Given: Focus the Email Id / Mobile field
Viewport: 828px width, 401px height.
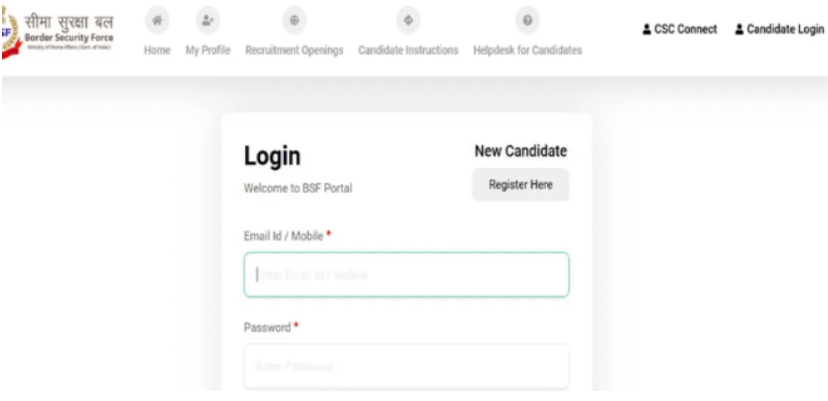Looking at the screenshot, I should [406, 274].
